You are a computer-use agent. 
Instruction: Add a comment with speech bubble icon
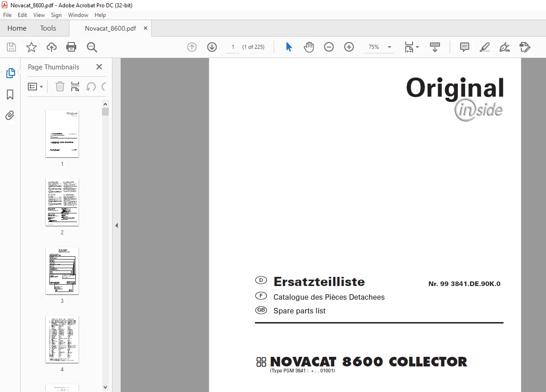coord(465,47)
